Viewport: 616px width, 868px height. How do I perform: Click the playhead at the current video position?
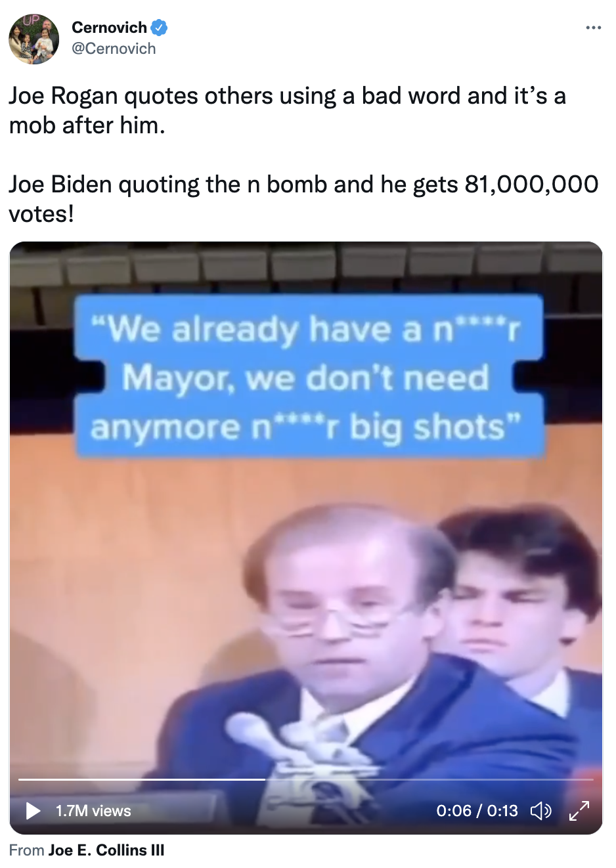pos(265,779)
